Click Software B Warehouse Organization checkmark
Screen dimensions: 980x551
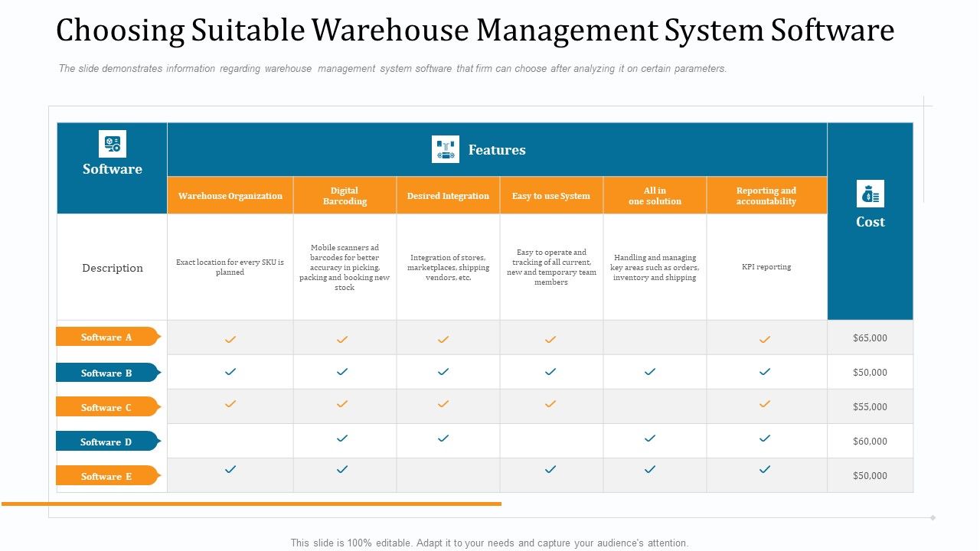coord(230,372)
